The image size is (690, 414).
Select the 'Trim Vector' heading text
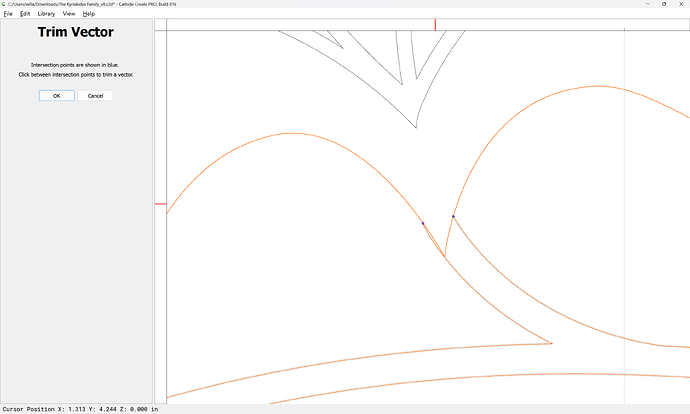[76, 32]
